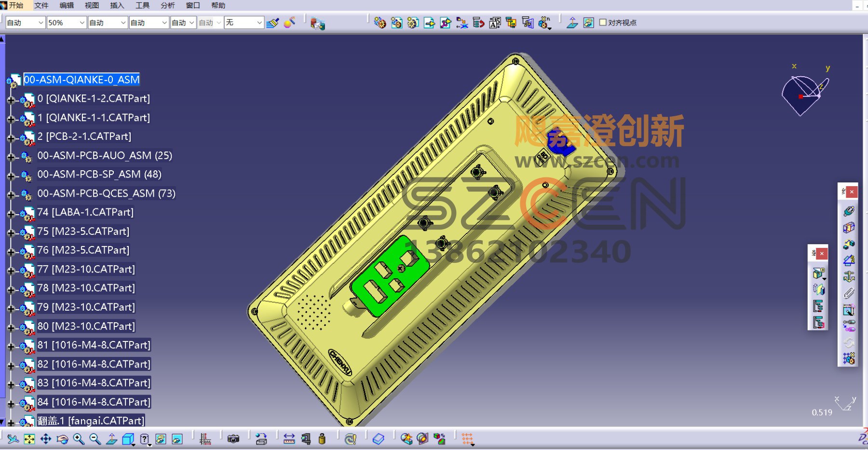Expand the 00-ASM-PCB-AUO_ASM (25) node

[11, 157]
